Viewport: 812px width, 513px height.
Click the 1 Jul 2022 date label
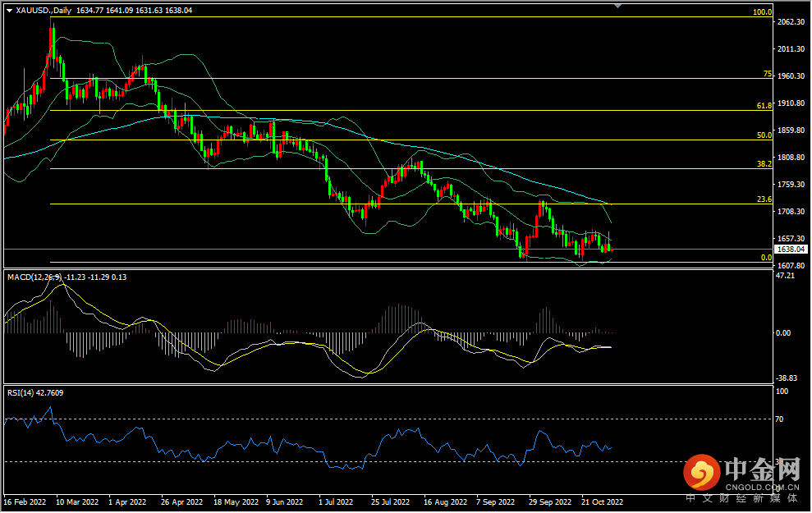pyautogui.click(x=335, y=501)
